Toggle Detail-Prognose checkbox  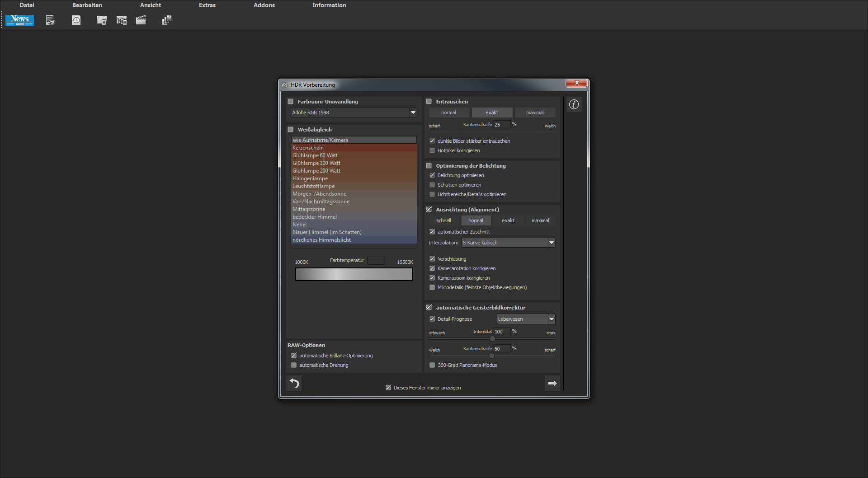(432, 319)
